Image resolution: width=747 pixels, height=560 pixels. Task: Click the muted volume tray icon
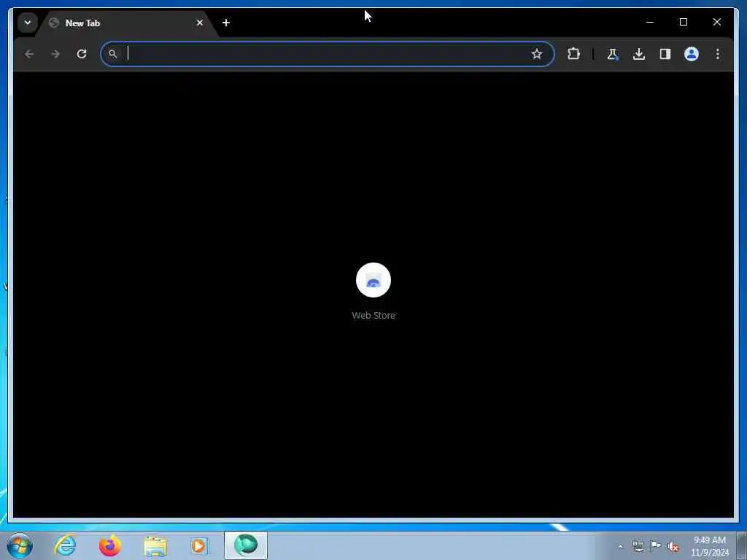pyautogui.click(x=673, y=546)
